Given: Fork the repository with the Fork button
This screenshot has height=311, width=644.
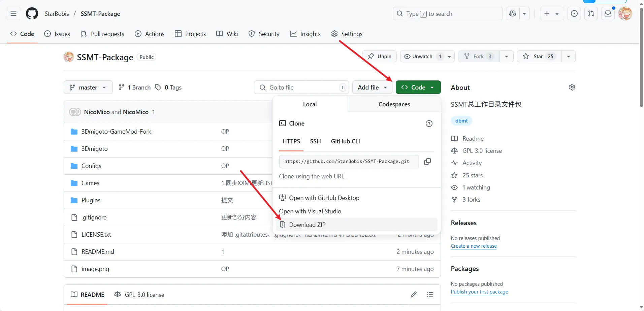Looking at the screenshot, I should click(479, 56).
